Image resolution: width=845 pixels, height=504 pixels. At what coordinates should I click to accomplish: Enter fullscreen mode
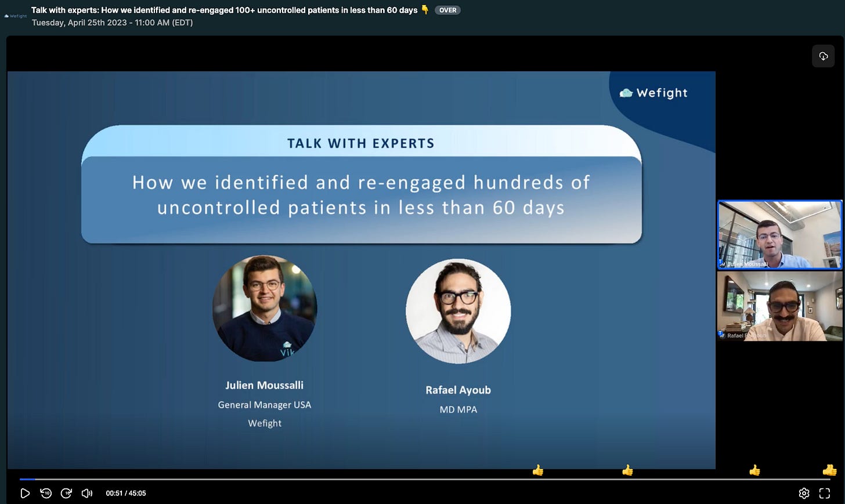[825, 493]
